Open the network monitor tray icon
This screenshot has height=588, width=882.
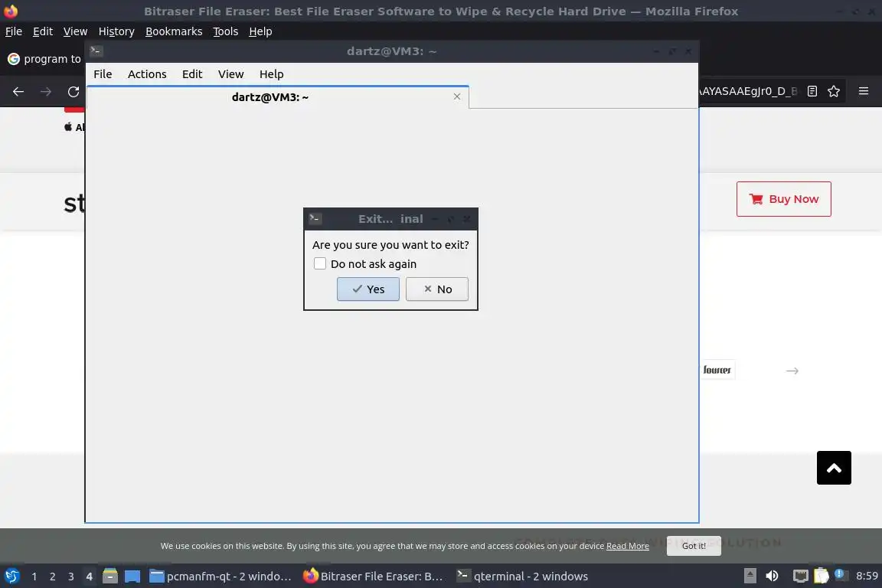click(800, 576)
